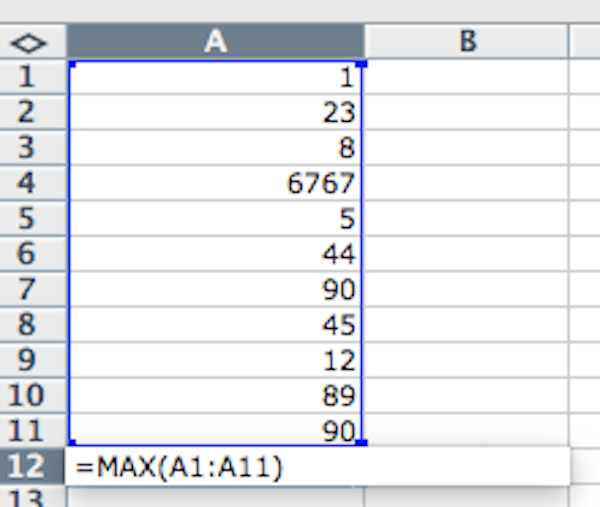Click cell A3 containing 8

(x=216, y=147)
